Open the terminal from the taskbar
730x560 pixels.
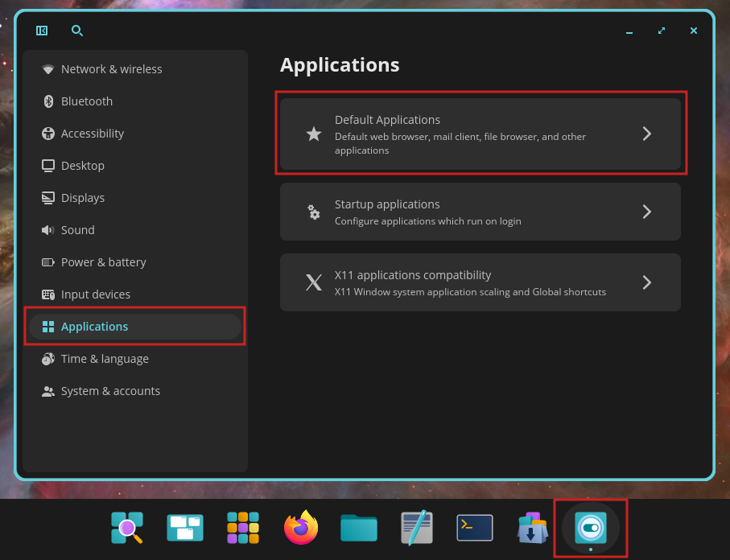pos(474,527)
